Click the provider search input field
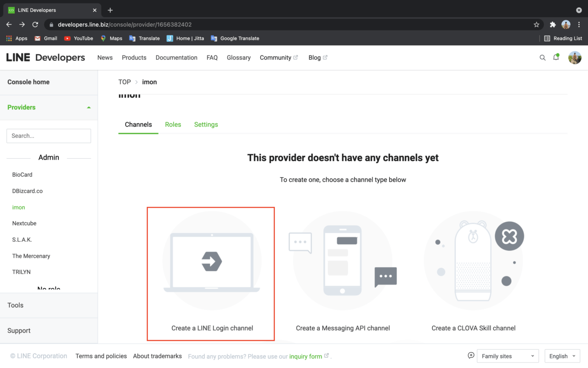 point(49,136)
